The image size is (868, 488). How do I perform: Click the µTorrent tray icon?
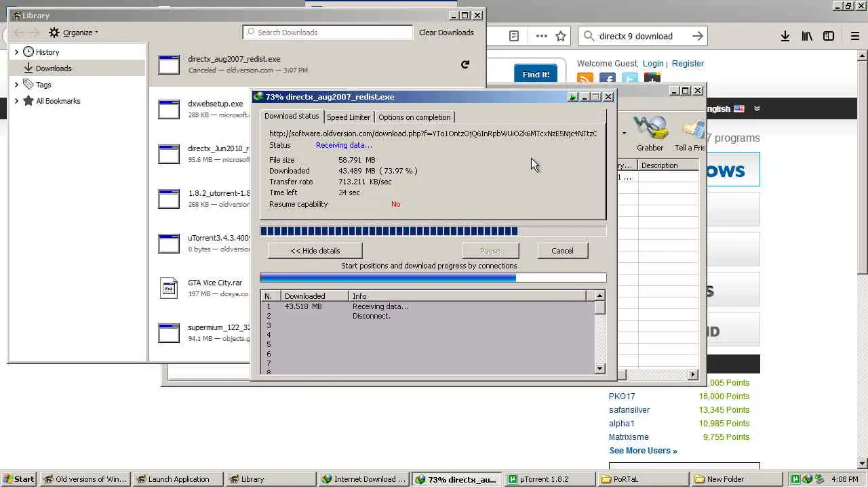coord(796,479)
